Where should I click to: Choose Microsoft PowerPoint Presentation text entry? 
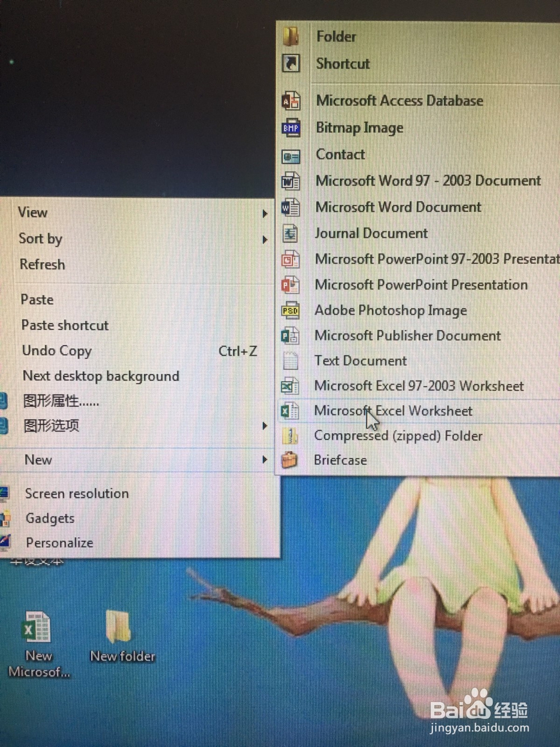coord(421,285)
